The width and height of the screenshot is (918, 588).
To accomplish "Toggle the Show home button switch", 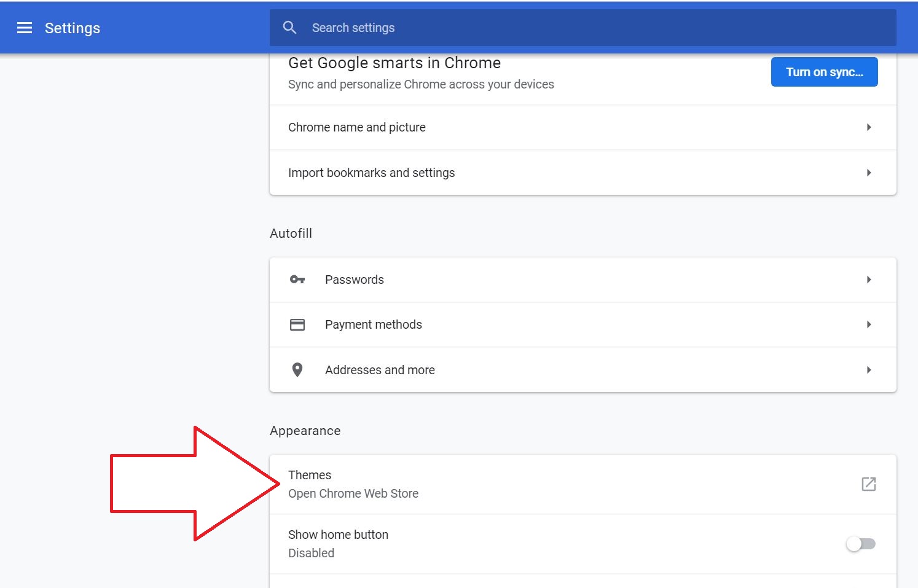I will click(x=861, y=544).
